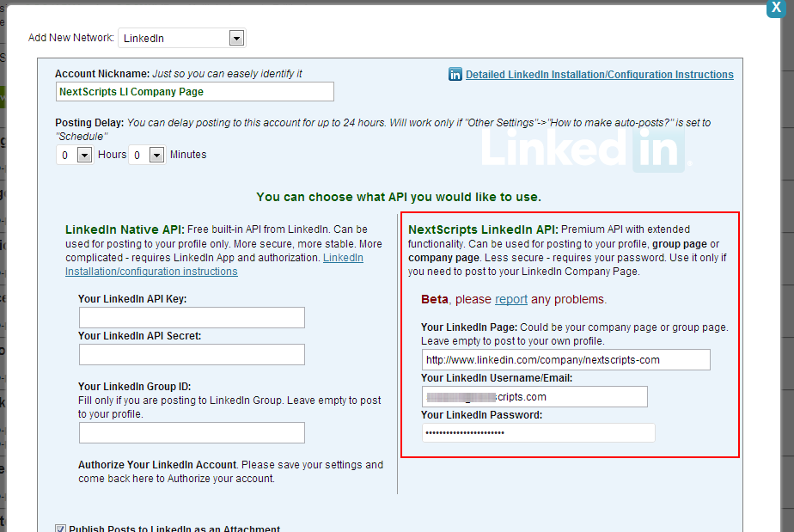This screenshot has height=532, width=794.
Task: Click the Account Nickname input field
Action: [194, 92]
